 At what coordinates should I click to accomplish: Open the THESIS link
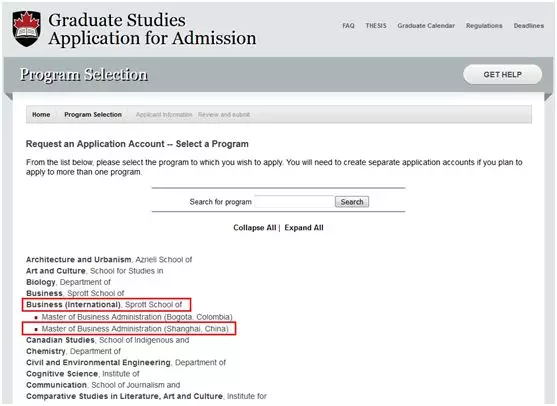coord(376,26)
